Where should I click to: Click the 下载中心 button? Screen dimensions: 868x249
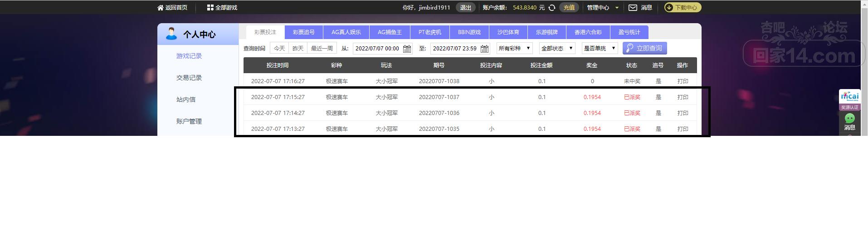(683, 7)
